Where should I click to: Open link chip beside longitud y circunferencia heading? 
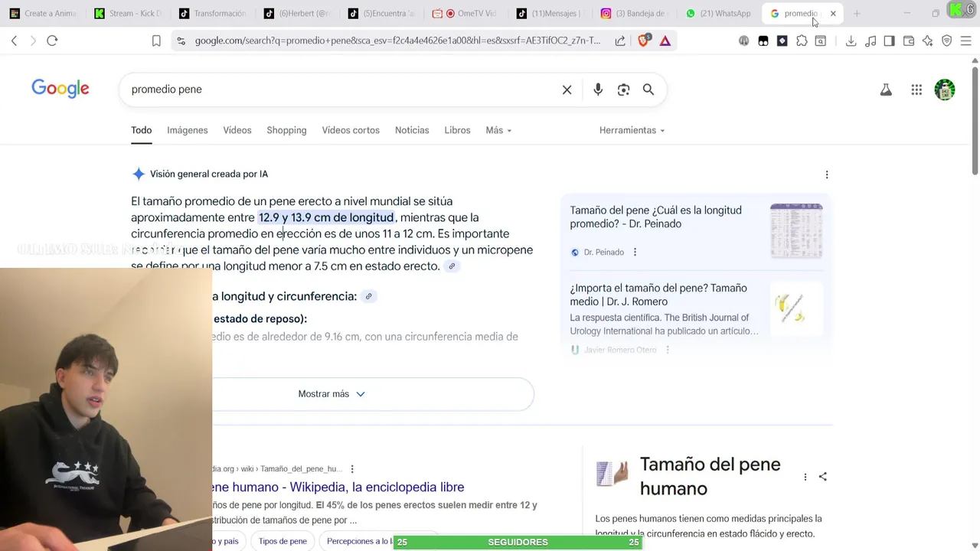(x=368, y=297)
